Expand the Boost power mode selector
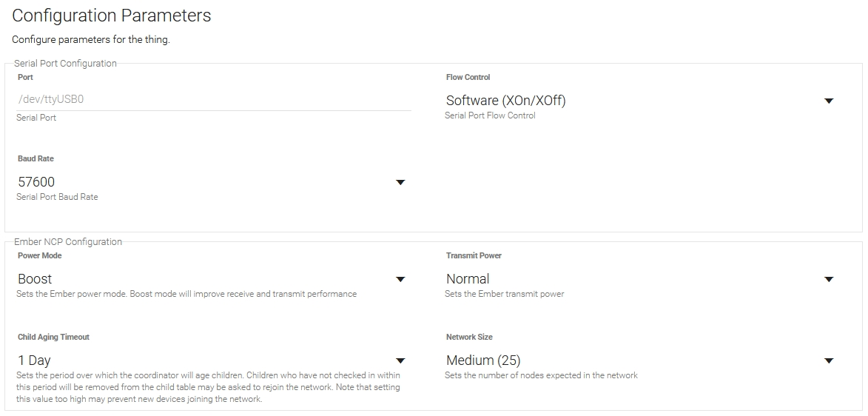 coord(35,279)
